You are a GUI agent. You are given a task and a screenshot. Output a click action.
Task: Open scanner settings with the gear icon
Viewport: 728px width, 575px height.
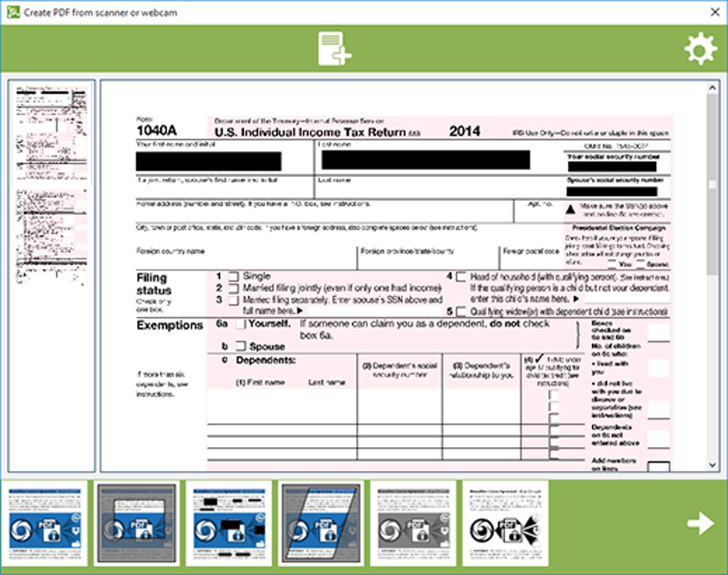[x=701, y=49]
